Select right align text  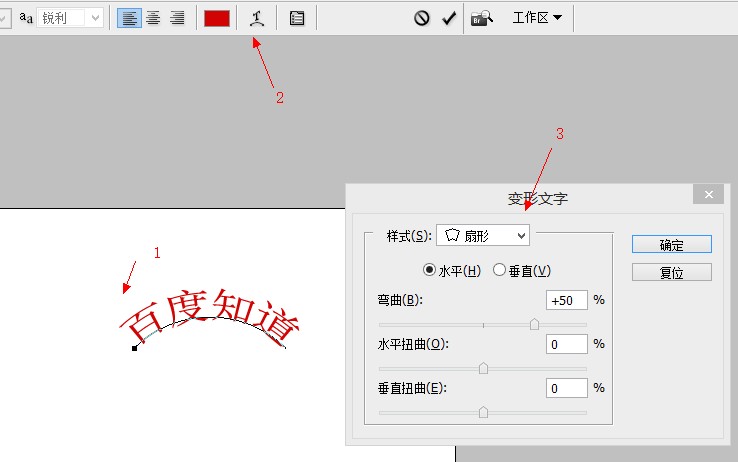tap(177, 18)
